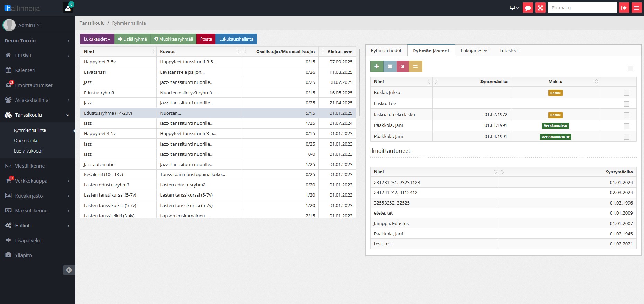Open the Lukukaudet dropdown
Image resolution: width=644 pixels, height=304 pixels.
97,39
